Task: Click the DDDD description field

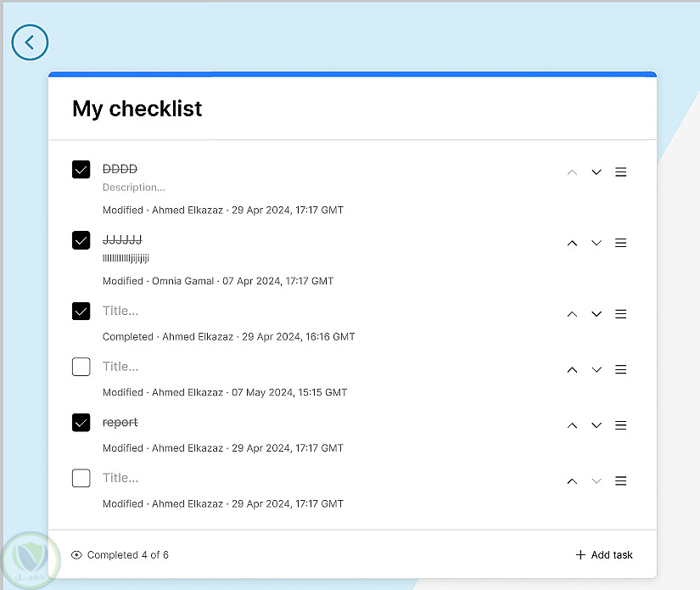Action: coord(134,188)
